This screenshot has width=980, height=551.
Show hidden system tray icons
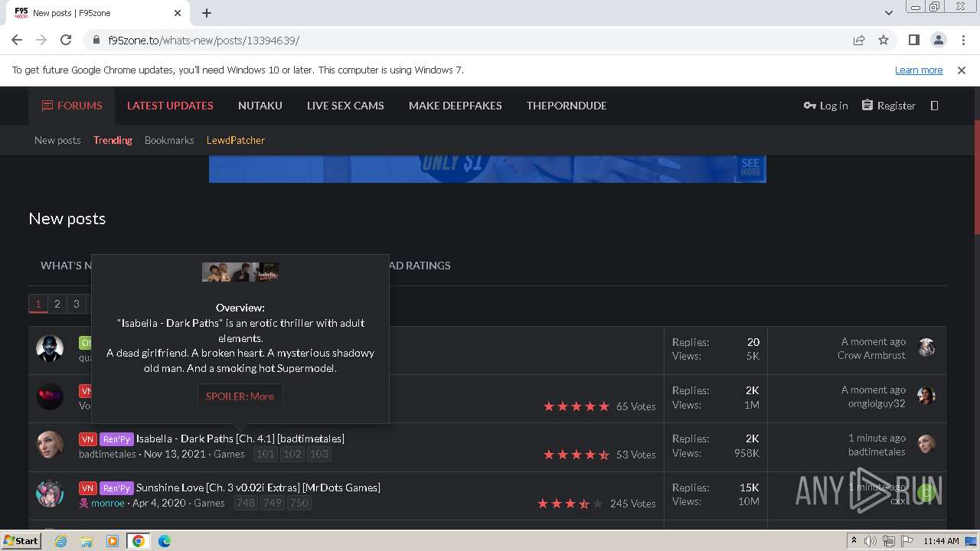point(854,541)
